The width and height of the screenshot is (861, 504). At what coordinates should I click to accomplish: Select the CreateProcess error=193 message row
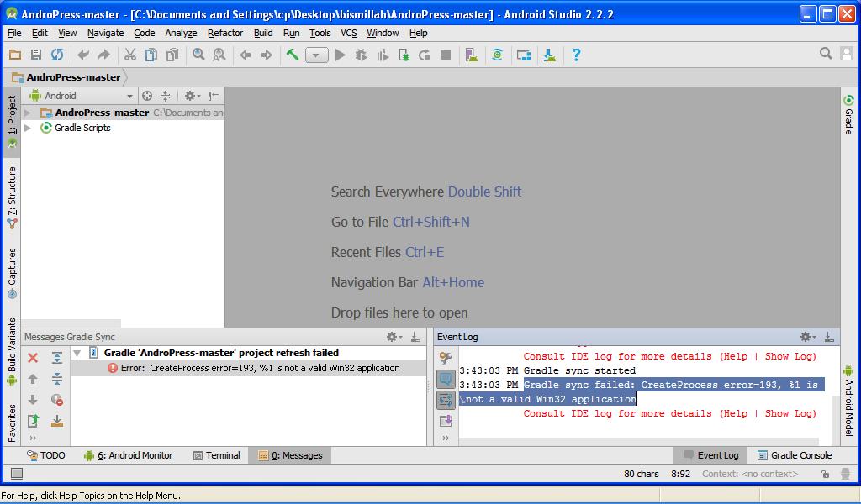[x=249, y=368]
